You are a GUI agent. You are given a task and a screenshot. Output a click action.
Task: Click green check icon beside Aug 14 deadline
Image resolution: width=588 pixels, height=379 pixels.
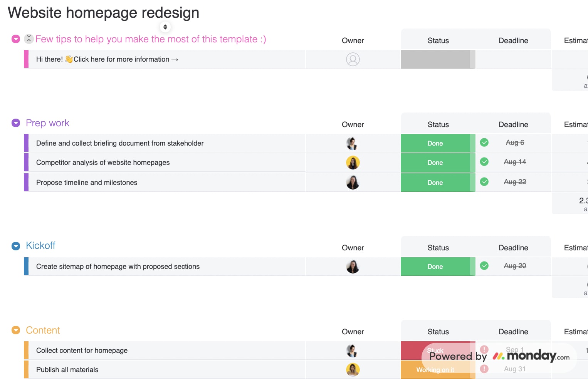point(484,162)
